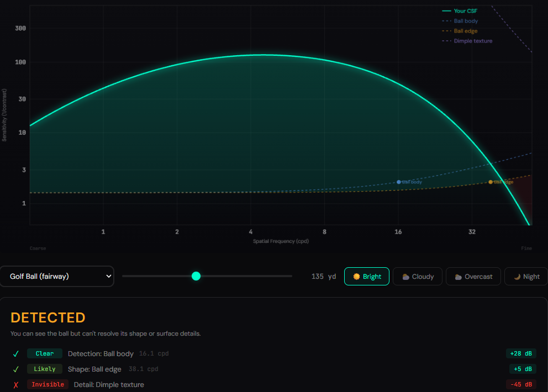
Task: Click the Sensitivity (1/contrast) axis label
Action: tap(4, 115)
